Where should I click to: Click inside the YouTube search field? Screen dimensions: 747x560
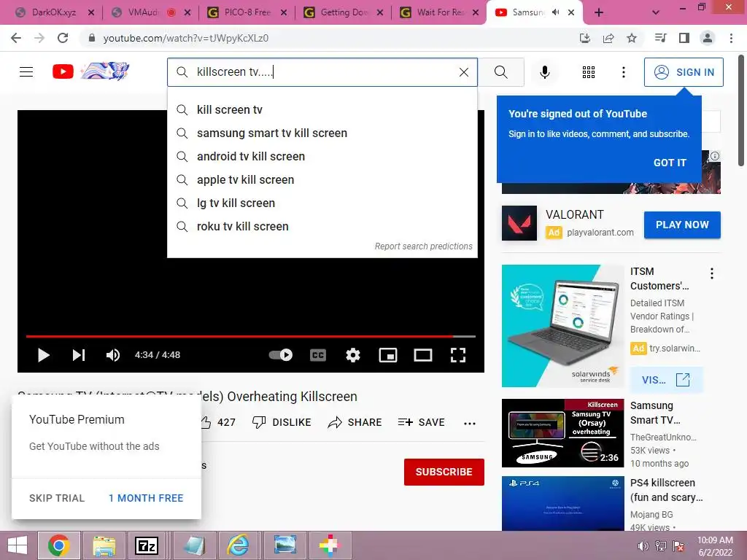click(322, 72)
